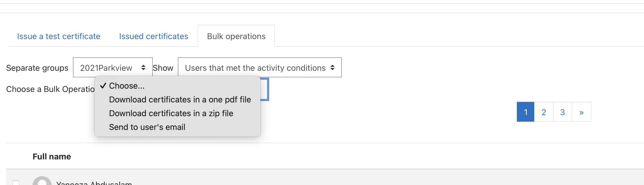
Task: Select Download certificates in a zip file
Action: pyautogui.click(x=177, y=113)
